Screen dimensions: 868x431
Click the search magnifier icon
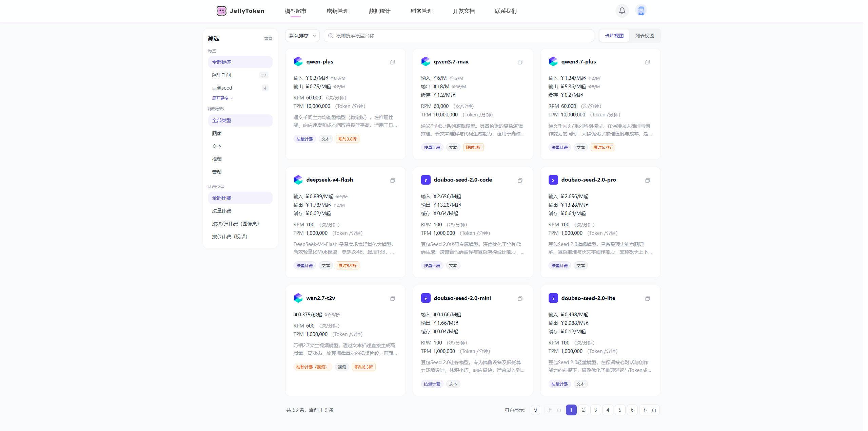point(330,36)
